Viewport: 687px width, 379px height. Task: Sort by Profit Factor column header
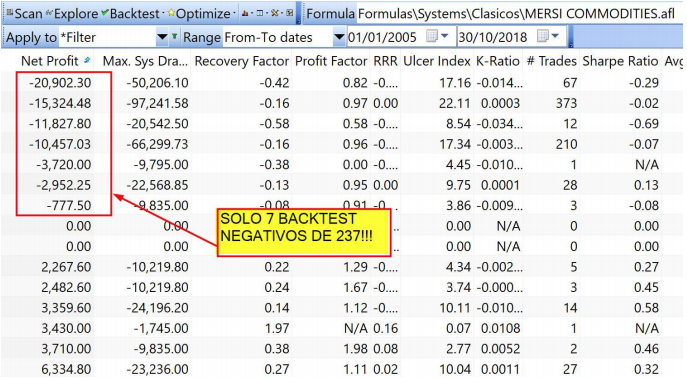(x=331, y=61)
